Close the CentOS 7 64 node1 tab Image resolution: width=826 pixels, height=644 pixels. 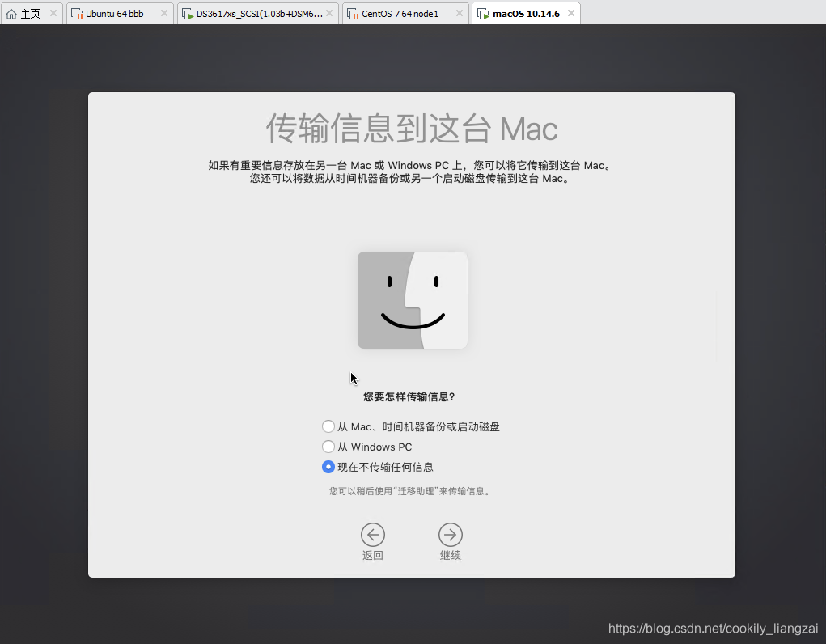coord(460,13)
